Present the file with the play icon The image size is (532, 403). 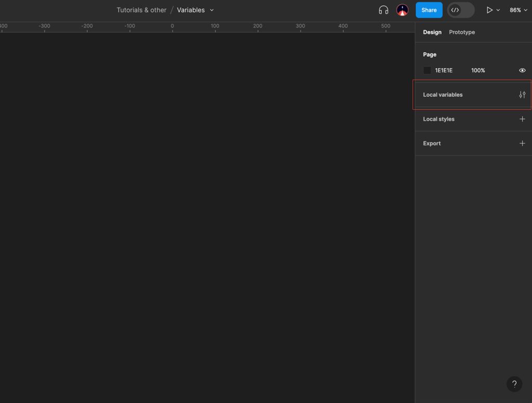click(x=489, y=10)
